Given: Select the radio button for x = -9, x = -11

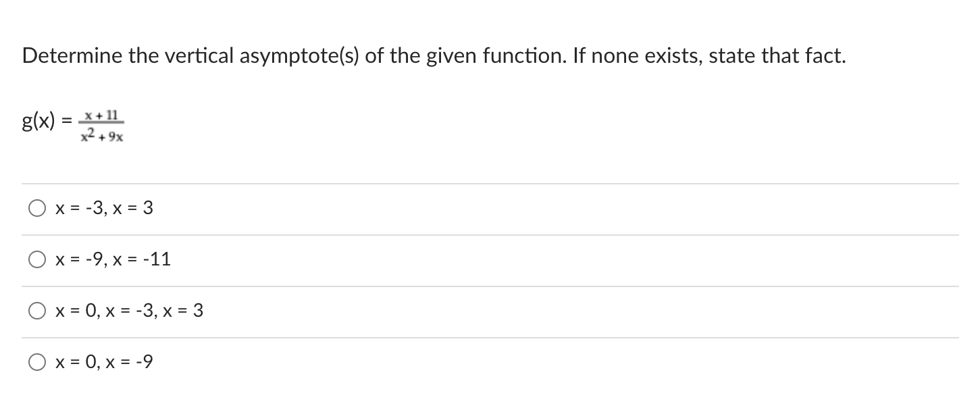Looking at the screenshot, I should [x=37, y=259].
